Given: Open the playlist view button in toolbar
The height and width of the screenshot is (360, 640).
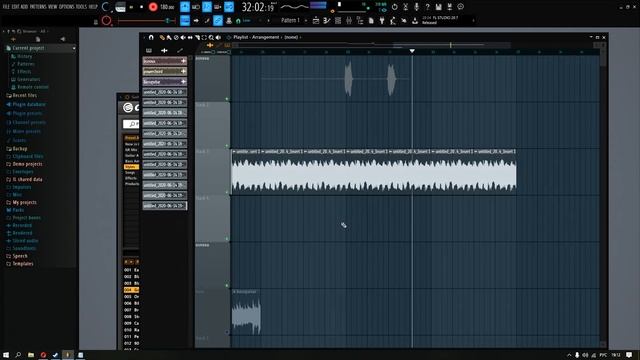Looking at the screenshot, I should pos(316,20).
